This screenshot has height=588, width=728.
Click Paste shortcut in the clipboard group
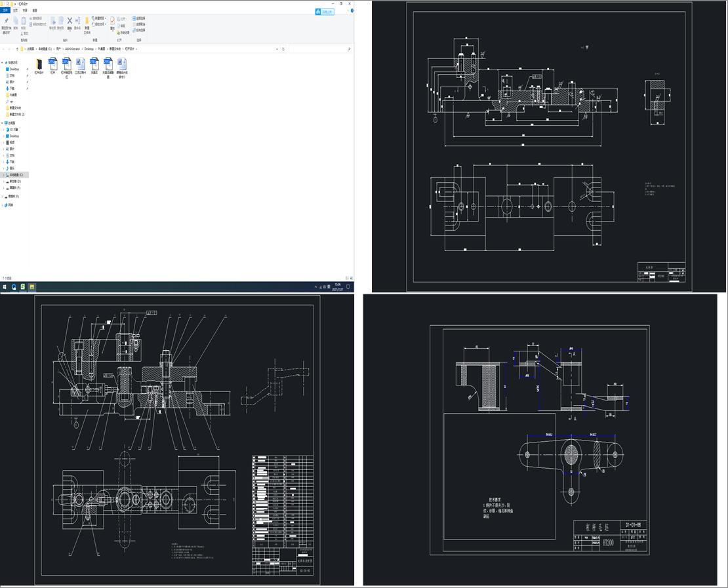pos(38,24)
